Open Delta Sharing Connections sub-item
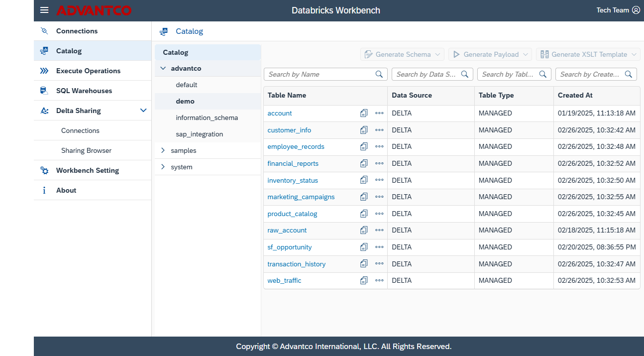Screen dimensions: 644x356 (93, 130)
